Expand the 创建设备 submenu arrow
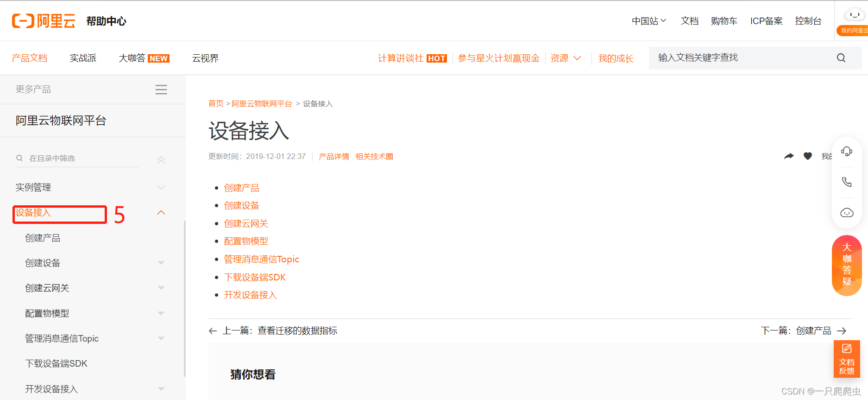 (161, 263)
